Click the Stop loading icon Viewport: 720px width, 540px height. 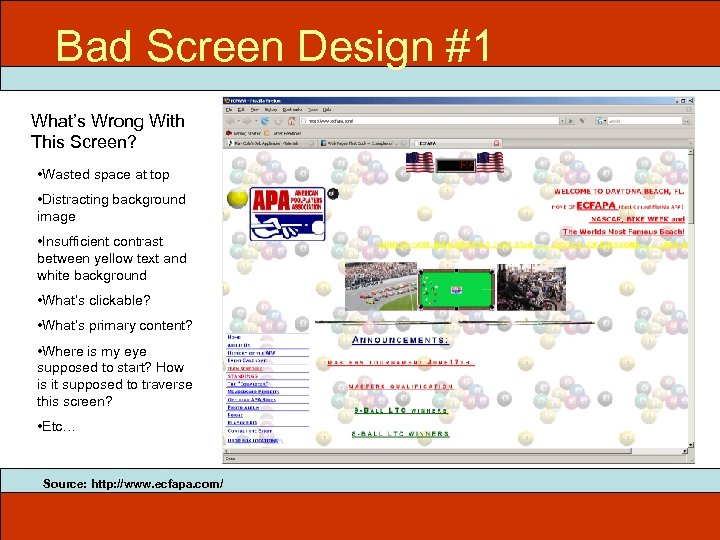[x=278, y=121]
